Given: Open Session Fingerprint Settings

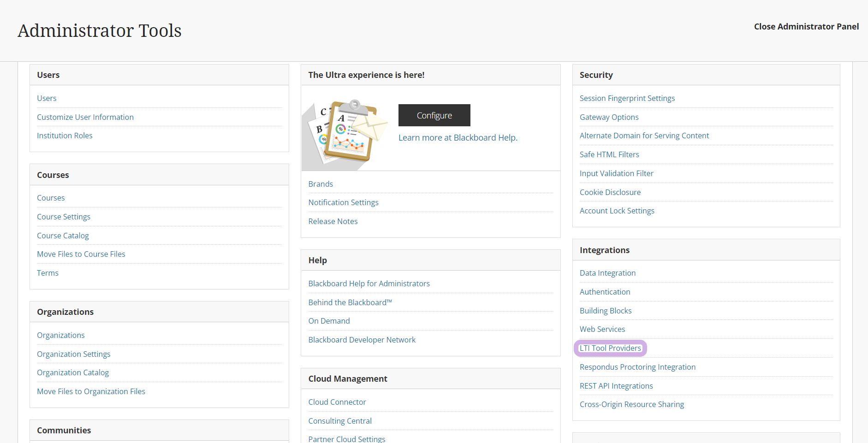Looking at the screenshot, I should tap(627, 98).
